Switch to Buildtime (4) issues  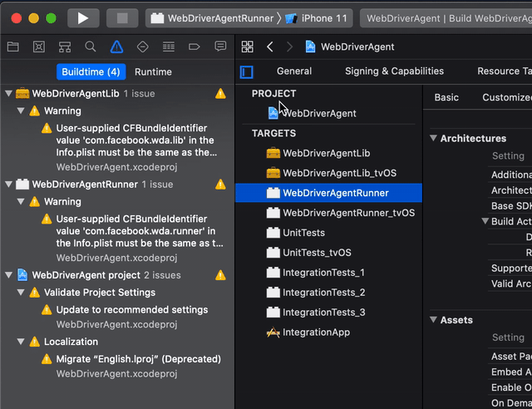click(x=91, y=71)
